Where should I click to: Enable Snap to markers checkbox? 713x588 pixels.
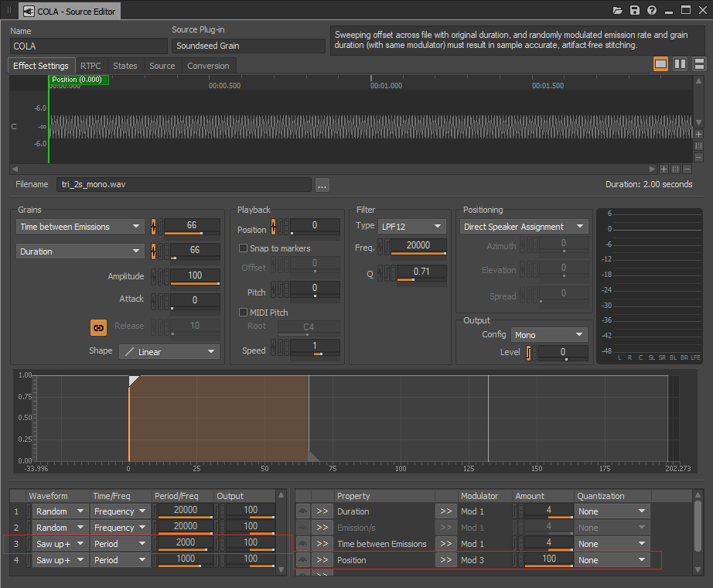coord(243,248)
